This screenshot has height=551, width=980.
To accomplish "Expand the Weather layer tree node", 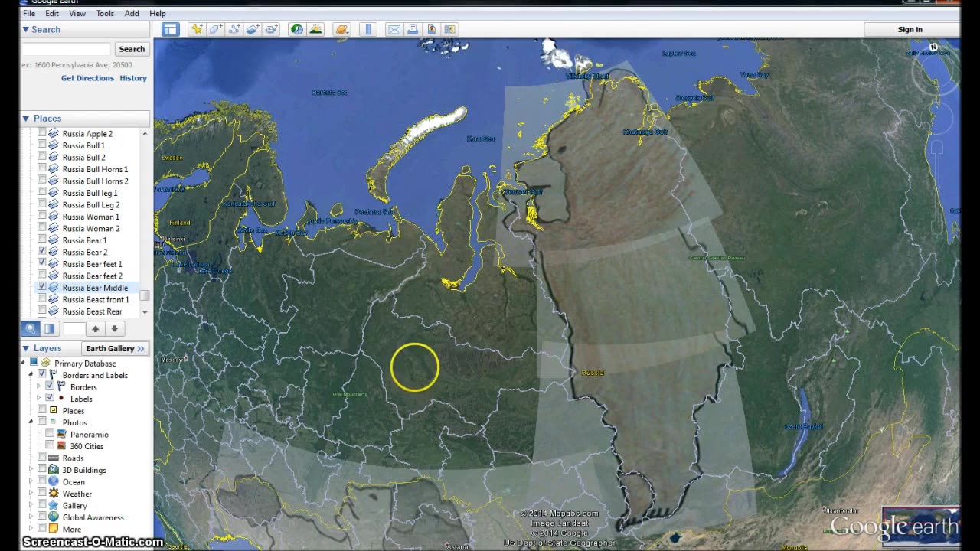I will (31, 494).
